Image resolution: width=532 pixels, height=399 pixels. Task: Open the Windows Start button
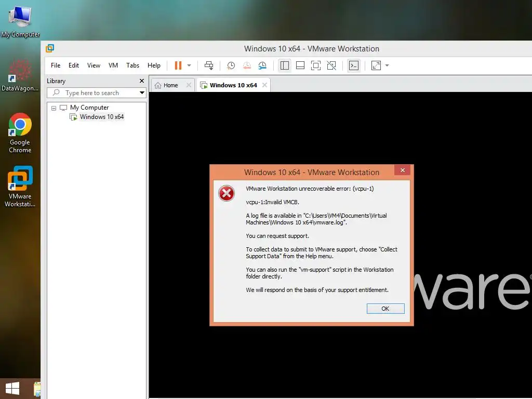click(x=12, y=389)
